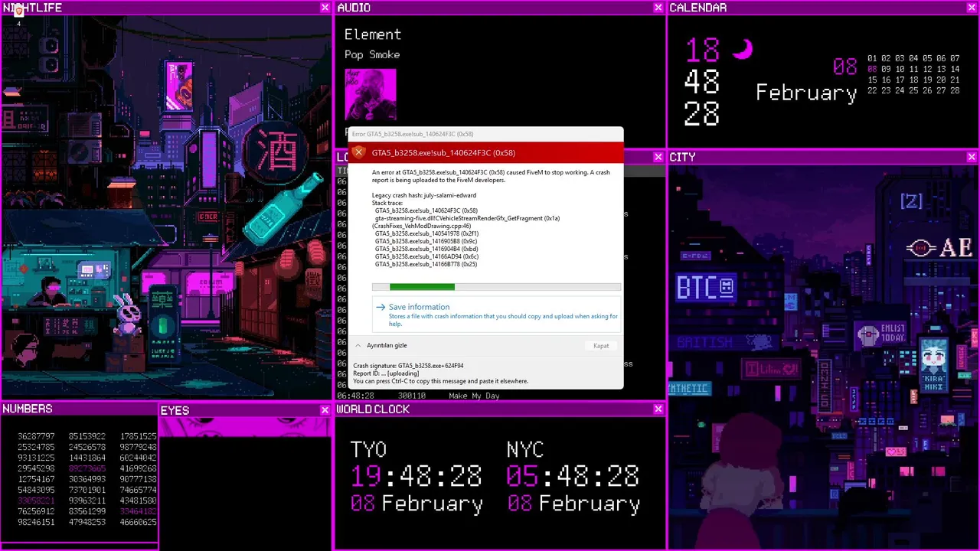This screenshot has width=980, height=551.
Task: Click the Report ID uploading line
Action: (x=386, y=373)
